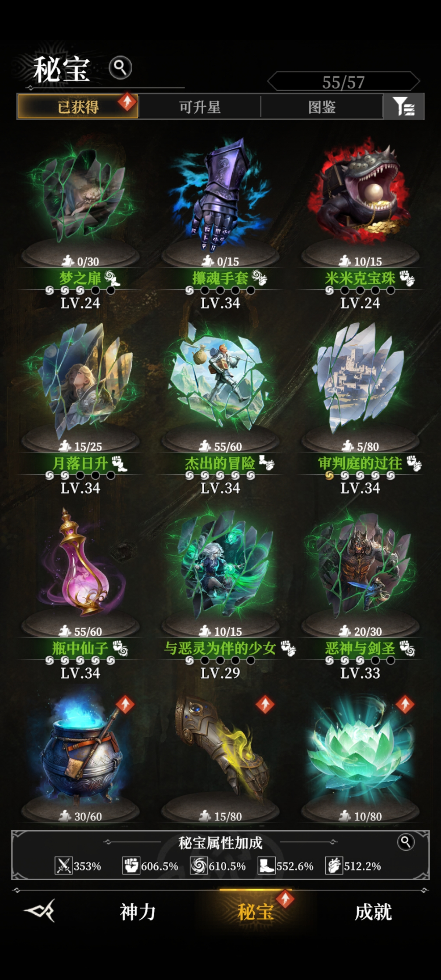Tap the boot bonus icon 552.6%
The height and width of the screenshot is (980, 441).
pos(266,866)
